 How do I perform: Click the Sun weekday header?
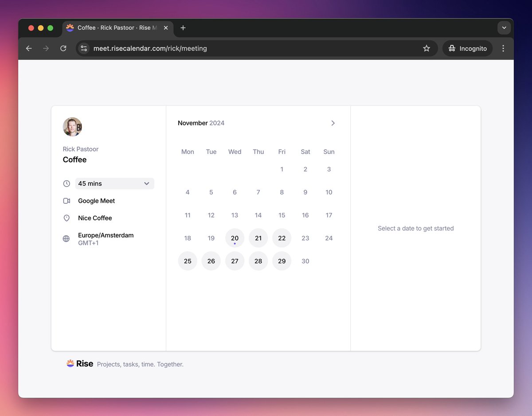(x=329, y=152)
